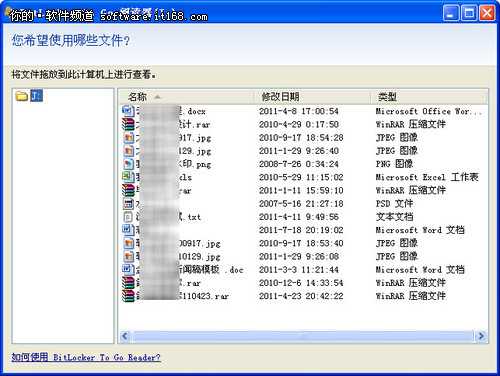
Task: Sort by the 类型 column header
Action: 429,97
